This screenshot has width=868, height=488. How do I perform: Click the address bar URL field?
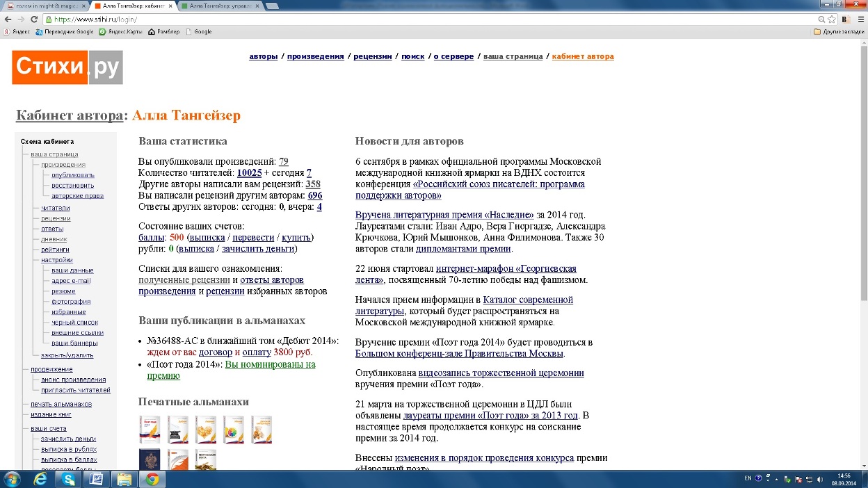point(431,20)
